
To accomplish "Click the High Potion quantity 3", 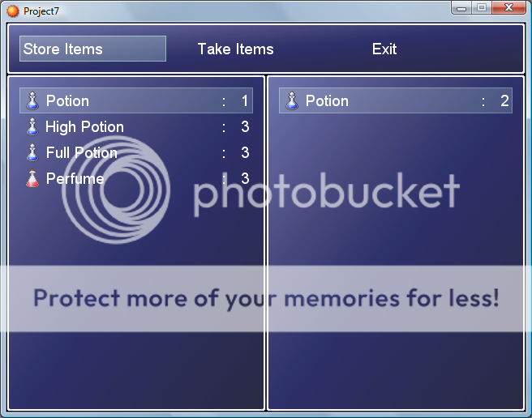I will 245,127.
